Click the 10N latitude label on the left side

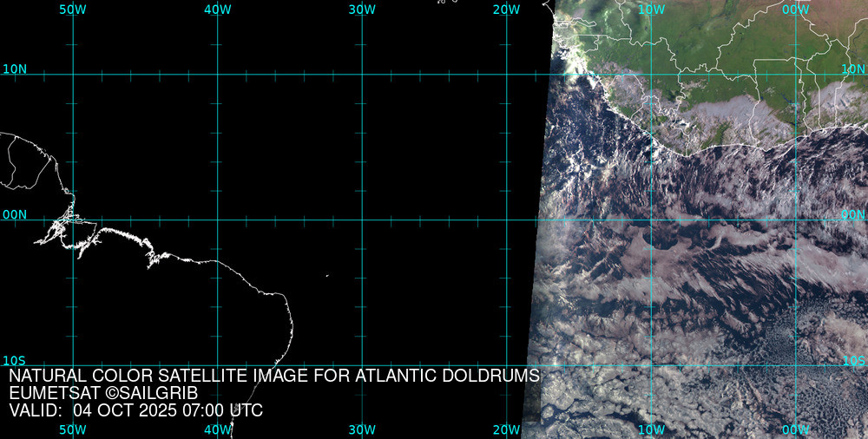tap(15, 69)
